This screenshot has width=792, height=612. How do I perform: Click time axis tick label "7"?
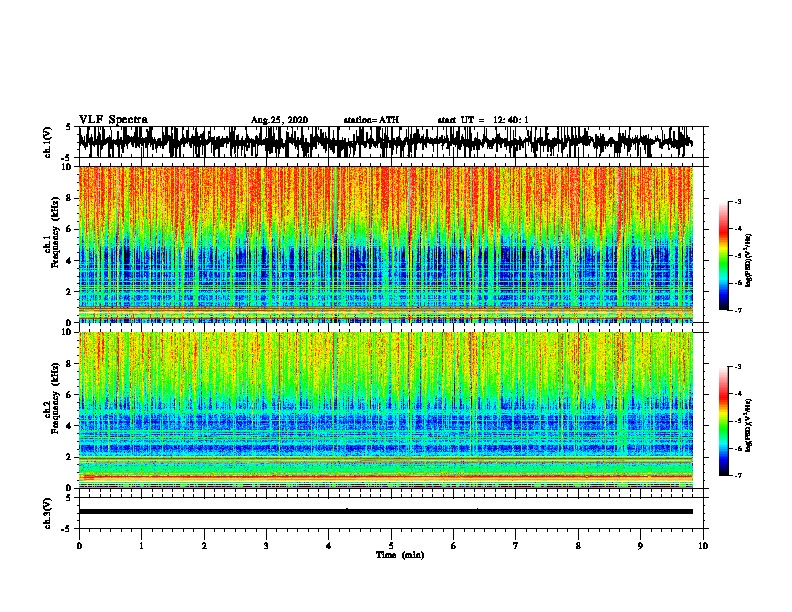click(516, 546)
